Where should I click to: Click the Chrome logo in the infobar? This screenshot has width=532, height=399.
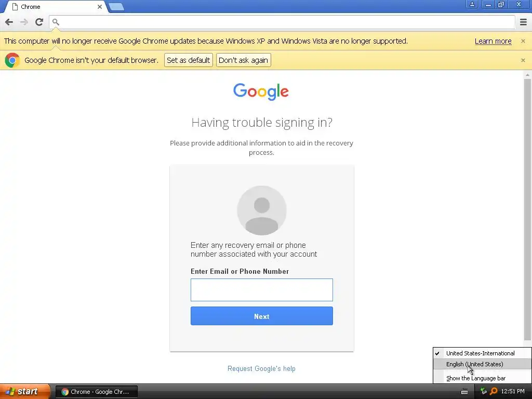pyautogui.click(x=12, y=60)
